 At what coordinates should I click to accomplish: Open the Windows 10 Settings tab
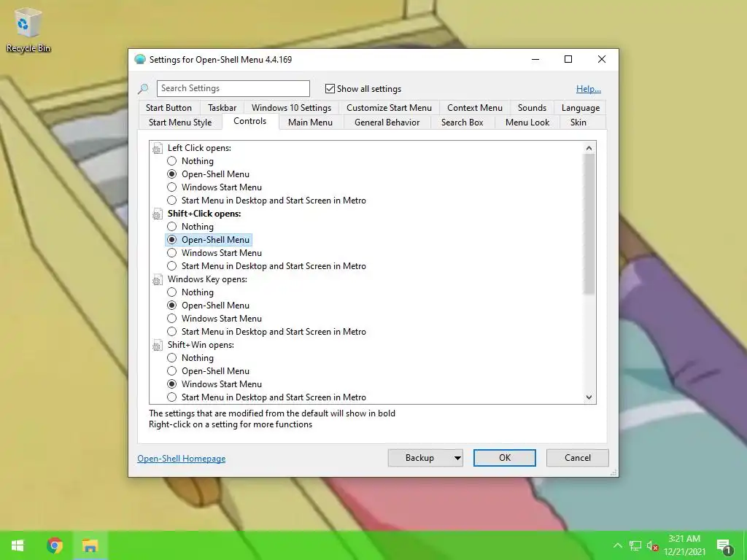pos(291,108)
